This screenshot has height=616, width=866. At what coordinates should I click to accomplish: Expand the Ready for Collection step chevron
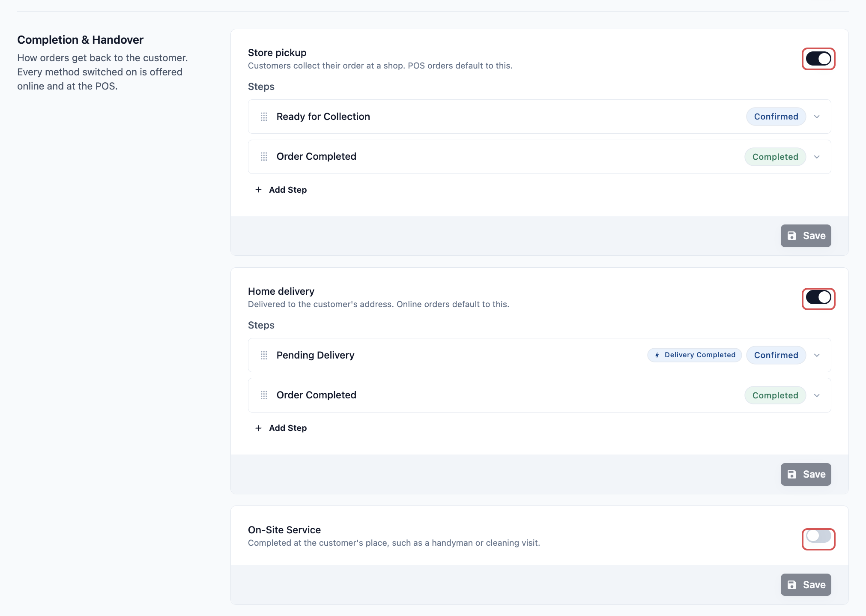coord(817,117)
